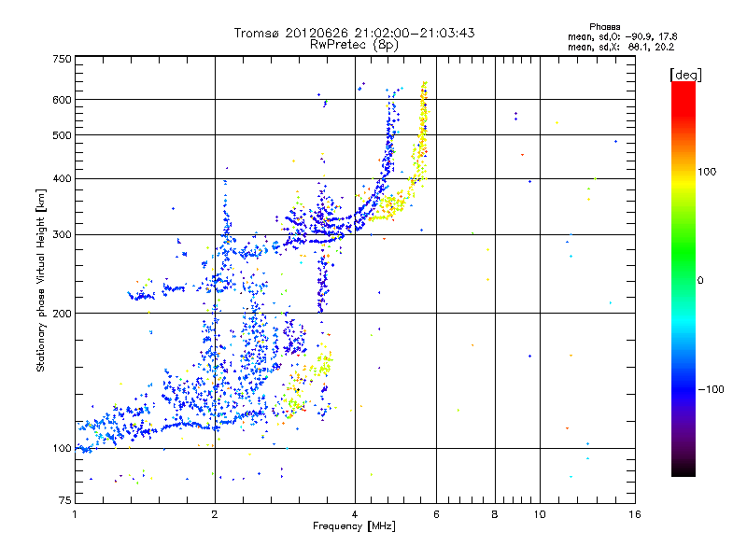Click the 'mean, sd,O: -90.9, 17.8' statistic
Image resolution: width=747 pixels, height=560 pixels.
click(622, 36)
